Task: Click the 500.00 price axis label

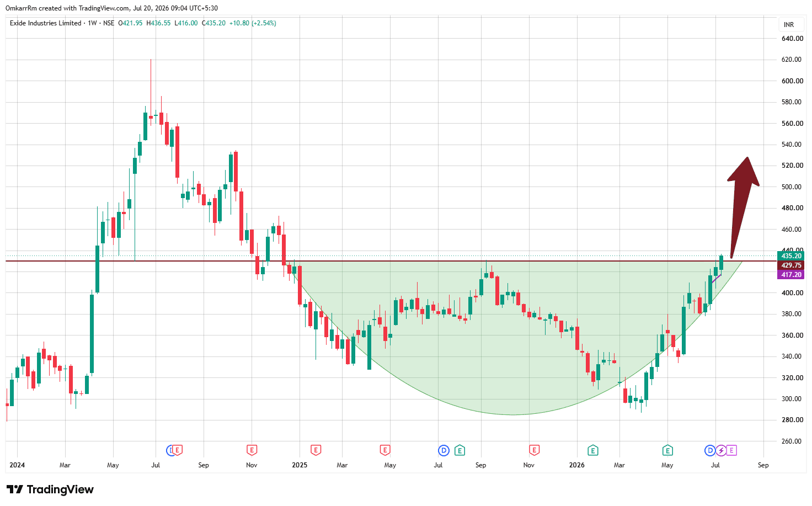Action: (792, 187)
